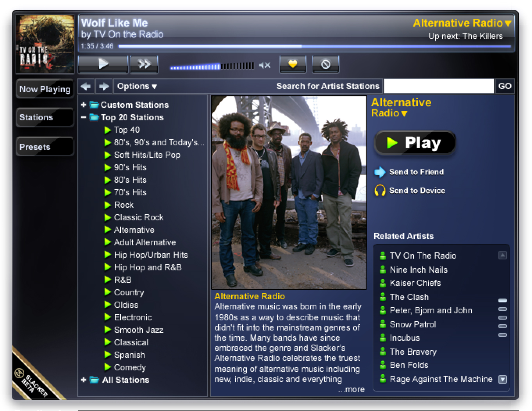The image size is (532, 411).
Task: Open the Alternative Radio dropdown in station panel
Action: coord(401,107)
